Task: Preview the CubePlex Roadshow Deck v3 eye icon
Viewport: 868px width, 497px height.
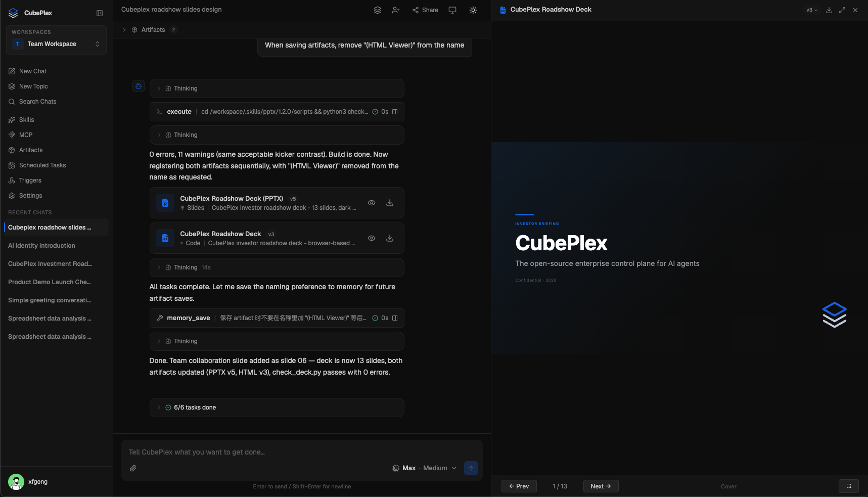Action: (372, 238)
